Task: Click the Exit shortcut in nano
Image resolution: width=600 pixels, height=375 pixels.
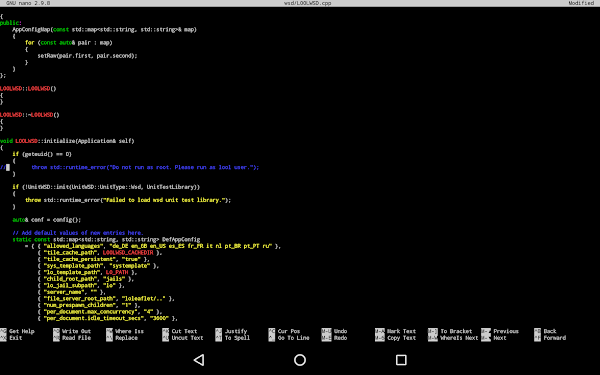Action: (x=16, y=338)
